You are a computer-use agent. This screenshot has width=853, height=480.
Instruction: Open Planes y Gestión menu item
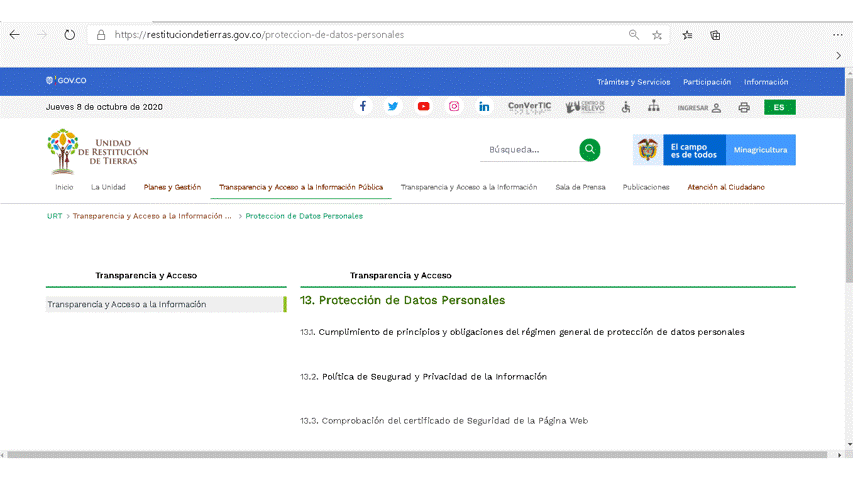172,187
